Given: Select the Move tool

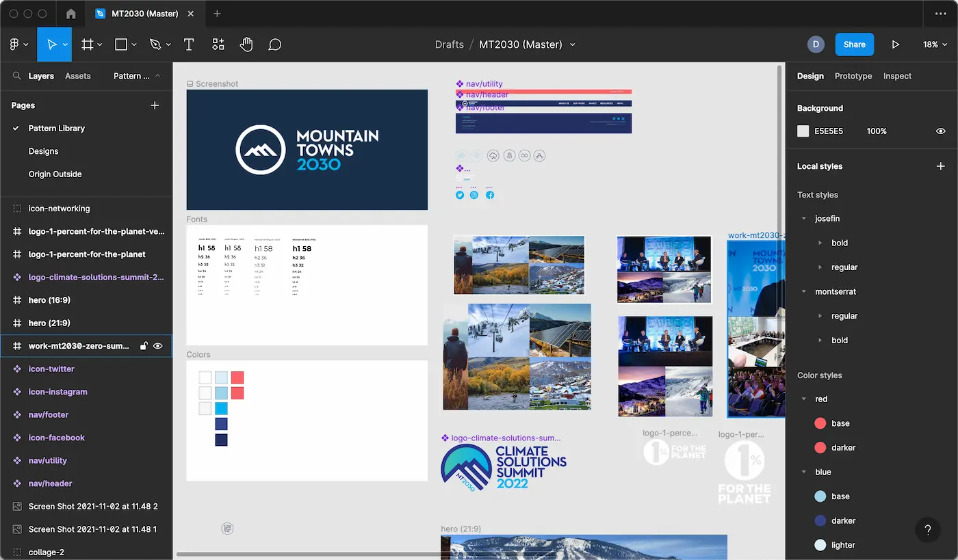Looking at the screenshot, I should 51,44.
